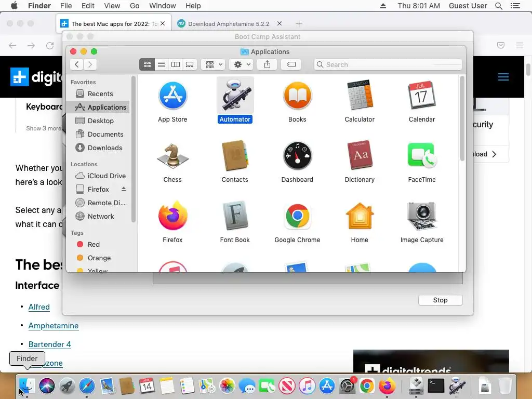532x399 pixels.
Task: Select Recents in Finder sidebar
Action: pos(98,94)
